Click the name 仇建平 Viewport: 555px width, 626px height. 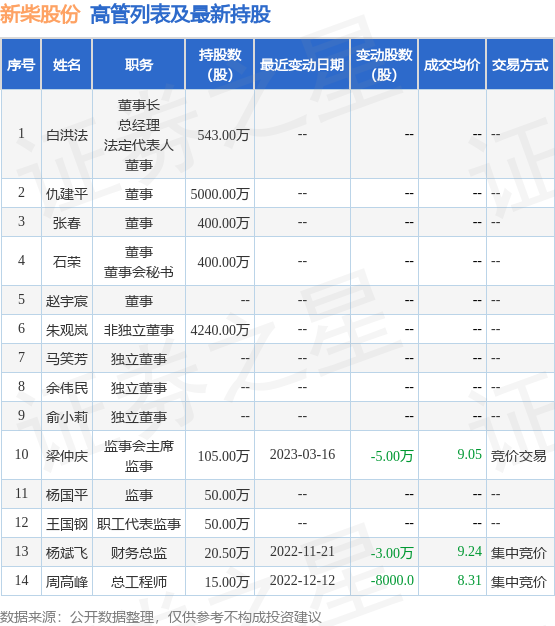tap(67, 194)
